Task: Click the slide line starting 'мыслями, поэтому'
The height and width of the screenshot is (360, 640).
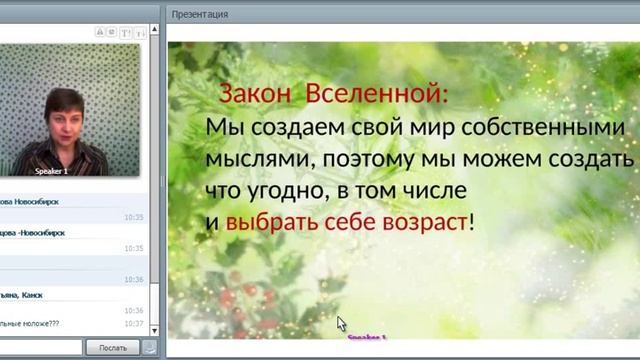Action: 419,159
